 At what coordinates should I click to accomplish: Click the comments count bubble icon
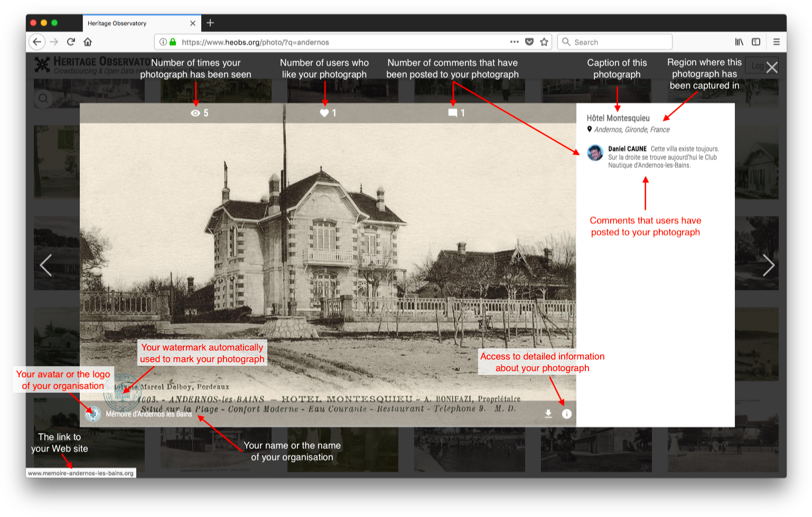pyautogui.click(x=453, y=113)
